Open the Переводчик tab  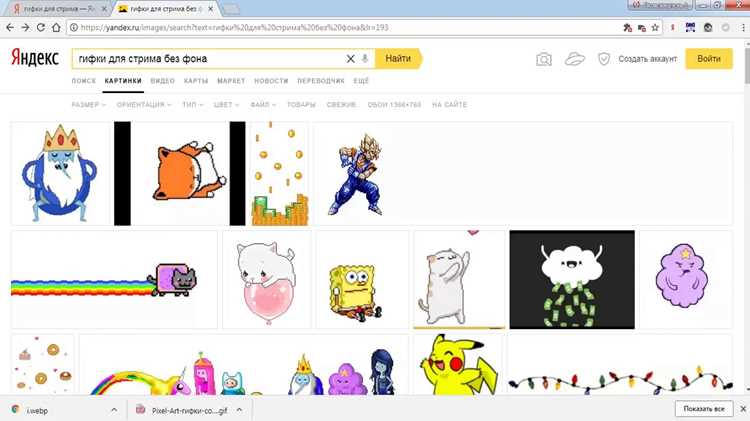pyautogui.click(x=320, y=81)
